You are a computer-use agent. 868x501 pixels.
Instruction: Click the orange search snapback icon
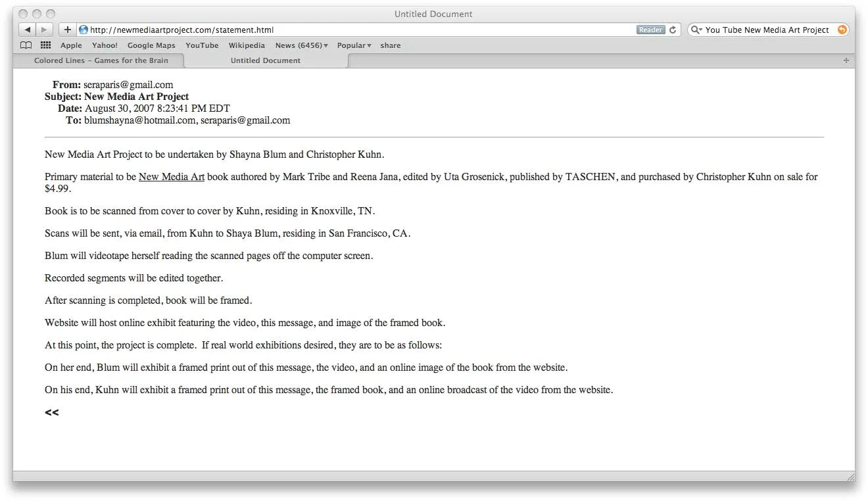pos(842,30)
